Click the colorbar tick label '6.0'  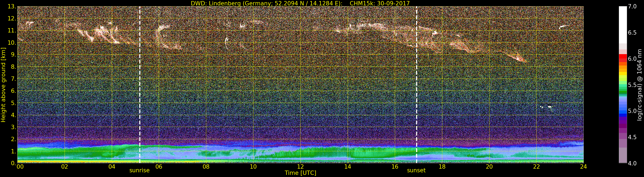(x=632, y=59)
